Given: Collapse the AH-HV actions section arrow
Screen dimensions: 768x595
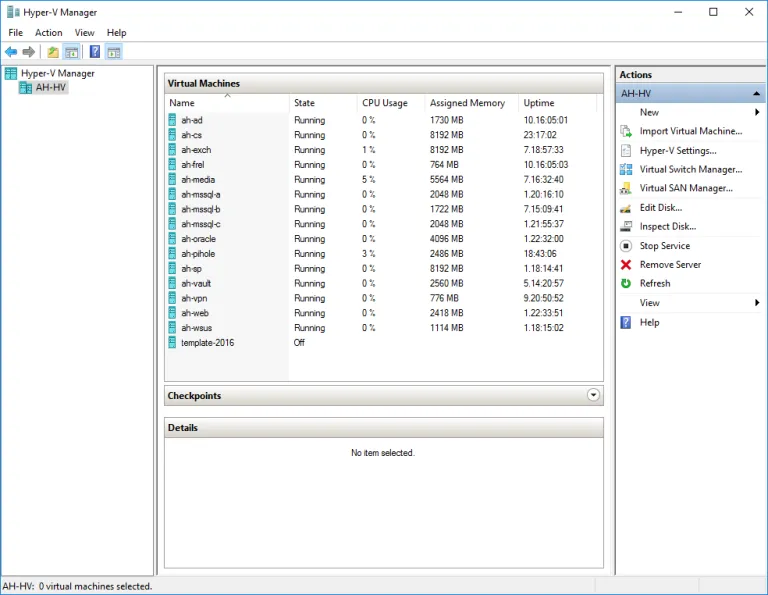Looking at the screenshot, I should tap(756, 94).
